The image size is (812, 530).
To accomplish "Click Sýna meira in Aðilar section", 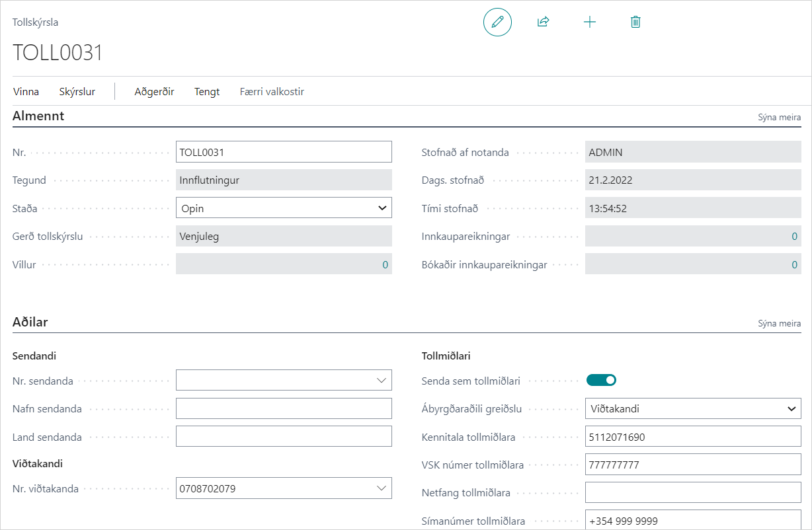I will (x=779, y=324).
